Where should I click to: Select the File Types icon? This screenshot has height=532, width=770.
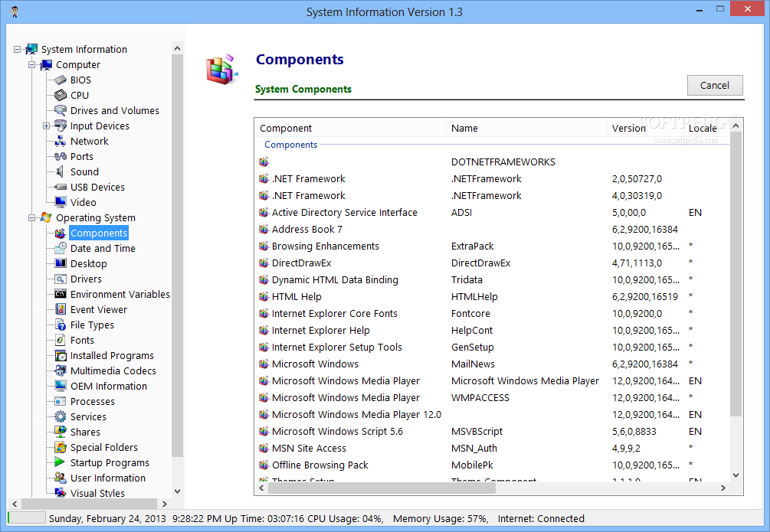tap(61, 325)
